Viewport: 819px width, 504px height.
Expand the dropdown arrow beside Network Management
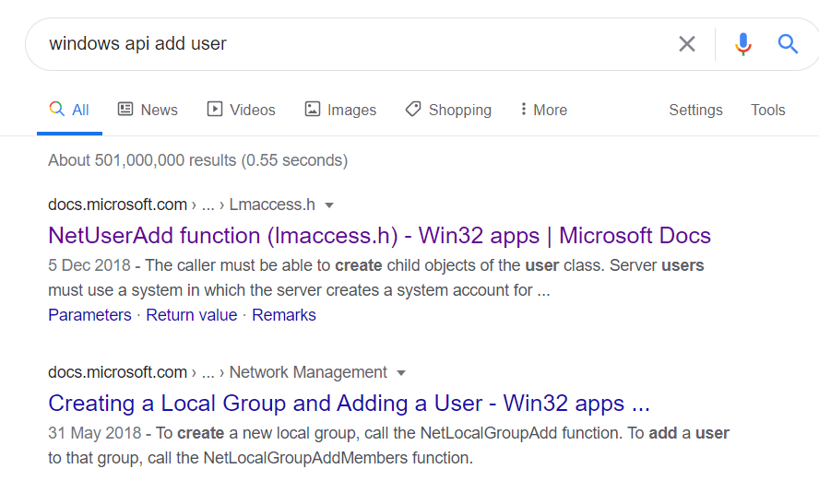[401, 373]
